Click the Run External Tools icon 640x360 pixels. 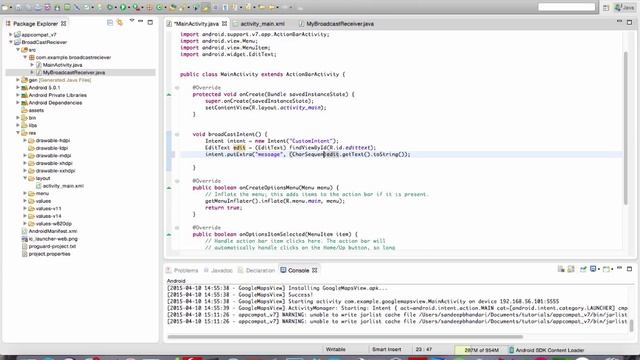point(137,7)
